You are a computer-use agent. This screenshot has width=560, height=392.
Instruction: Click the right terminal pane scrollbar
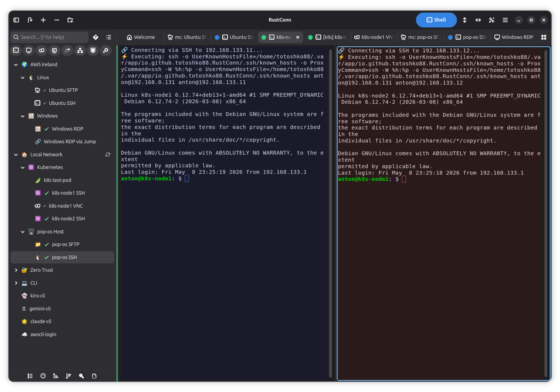click(545, 213)
